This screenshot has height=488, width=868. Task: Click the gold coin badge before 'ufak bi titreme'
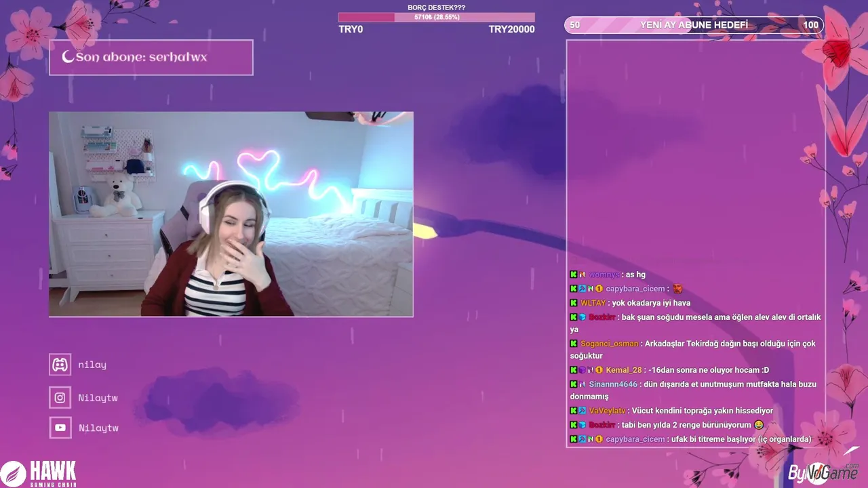(599, 439)
